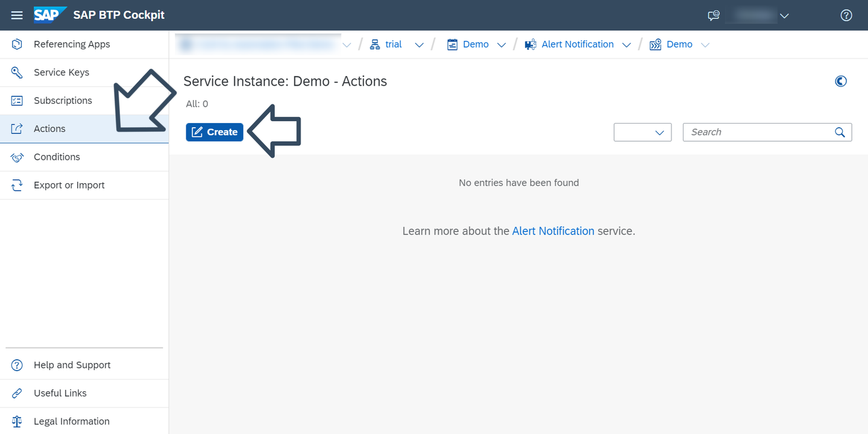Open Conditions in the sidebar
This screenshot has height=434, width=868.
(x=84, y=157)
